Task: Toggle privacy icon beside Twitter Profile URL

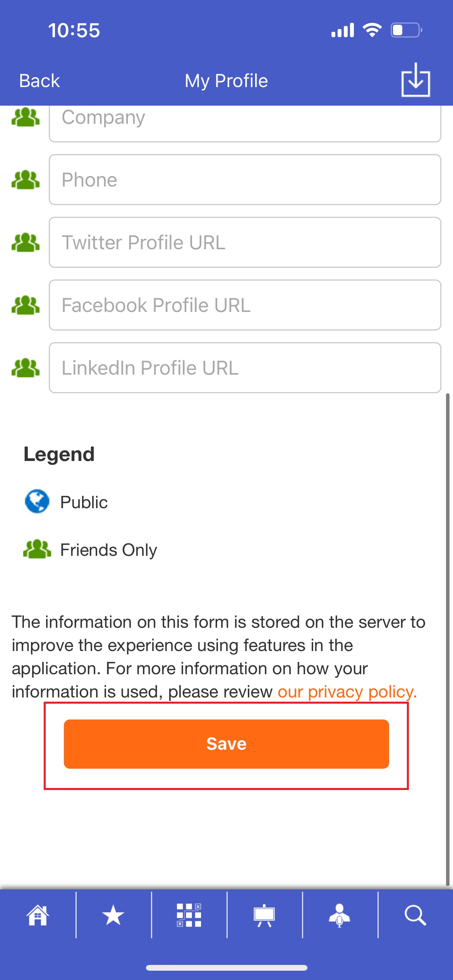Action: click(x=26, y=242)
